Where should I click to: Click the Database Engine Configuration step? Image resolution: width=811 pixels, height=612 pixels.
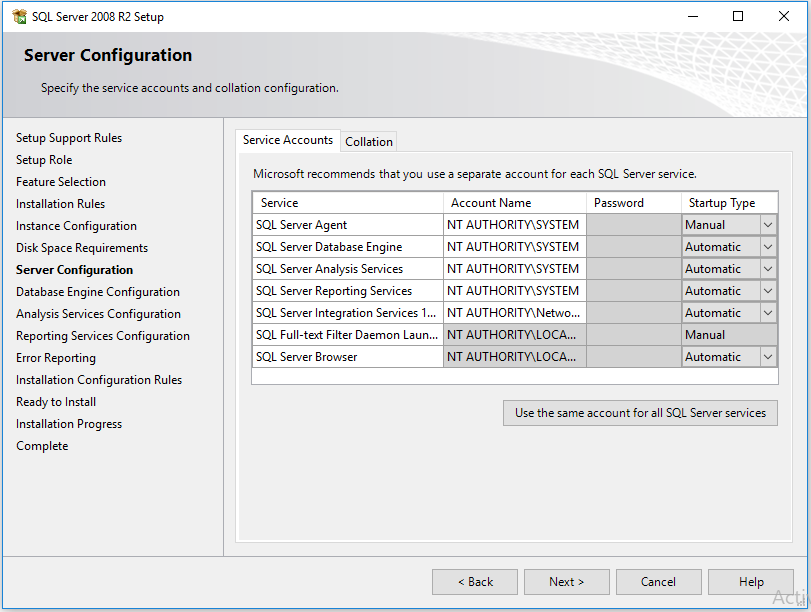click(98, 292)
